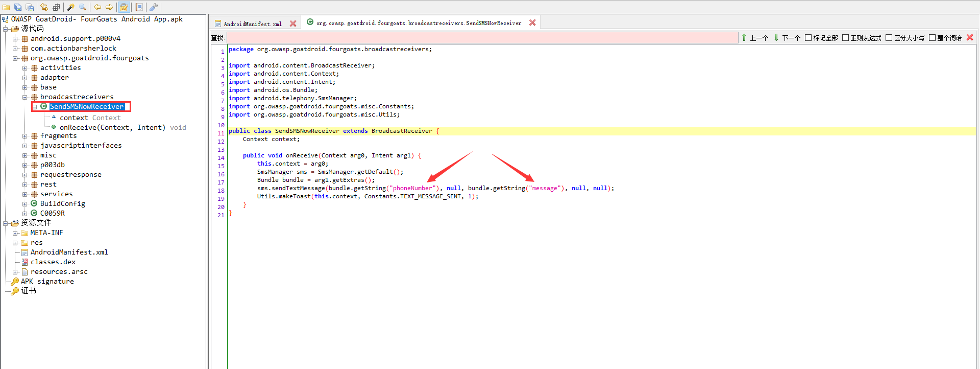Expand the activities package node
980x369 pixels.
pos(24,68)
